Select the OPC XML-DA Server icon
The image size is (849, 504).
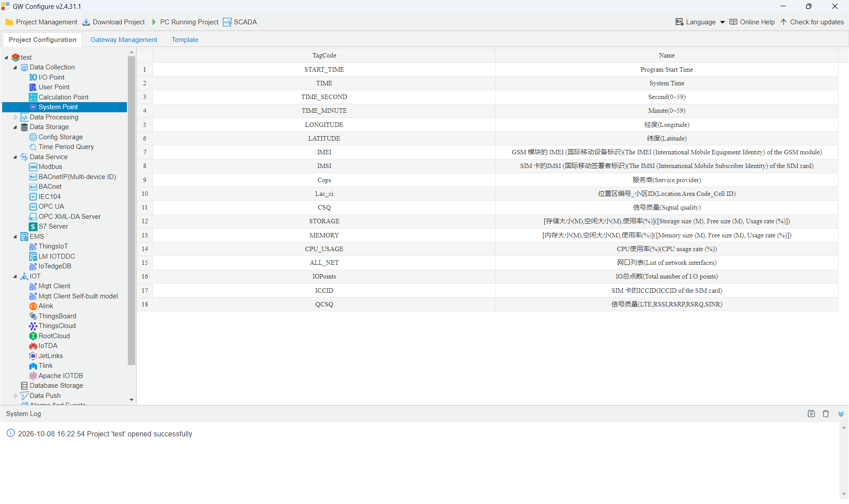[33, 217]
